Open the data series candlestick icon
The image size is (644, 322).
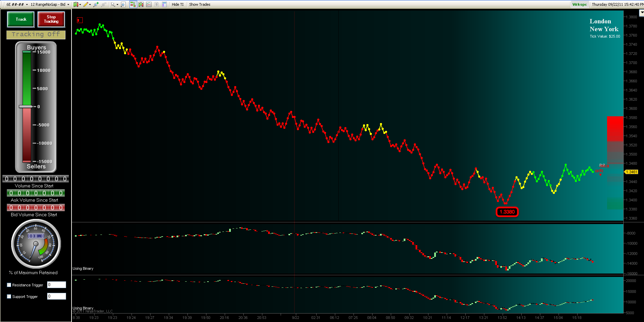(x=141, y=4)
